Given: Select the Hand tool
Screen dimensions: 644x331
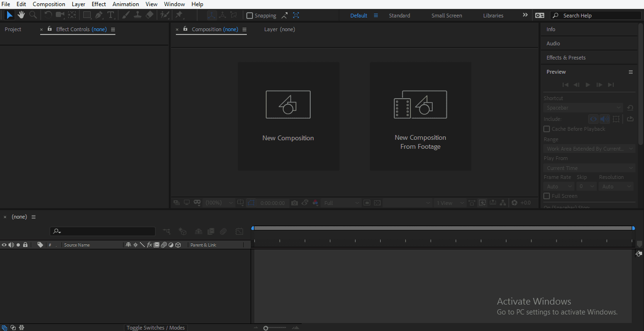Looking at the screenshot, I should click(21, 15).
